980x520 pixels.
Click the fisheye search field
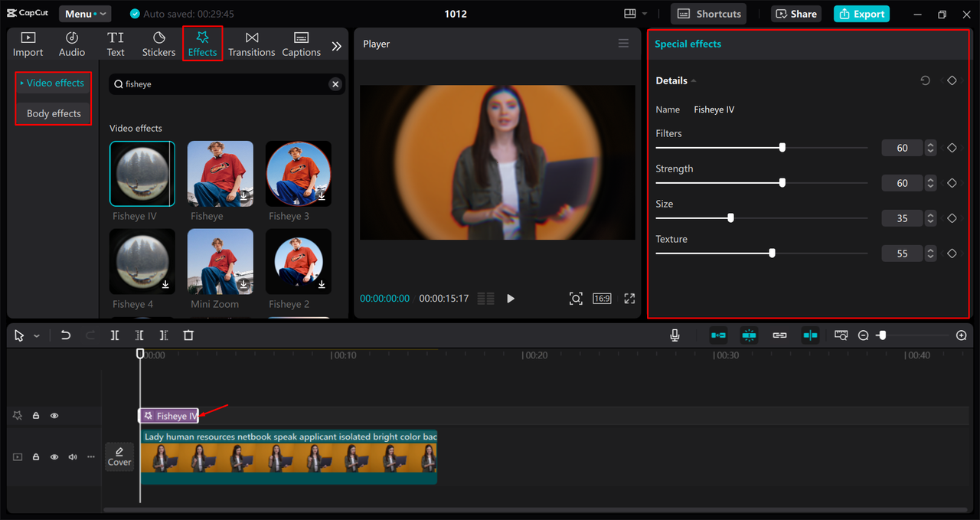[226, 84]
